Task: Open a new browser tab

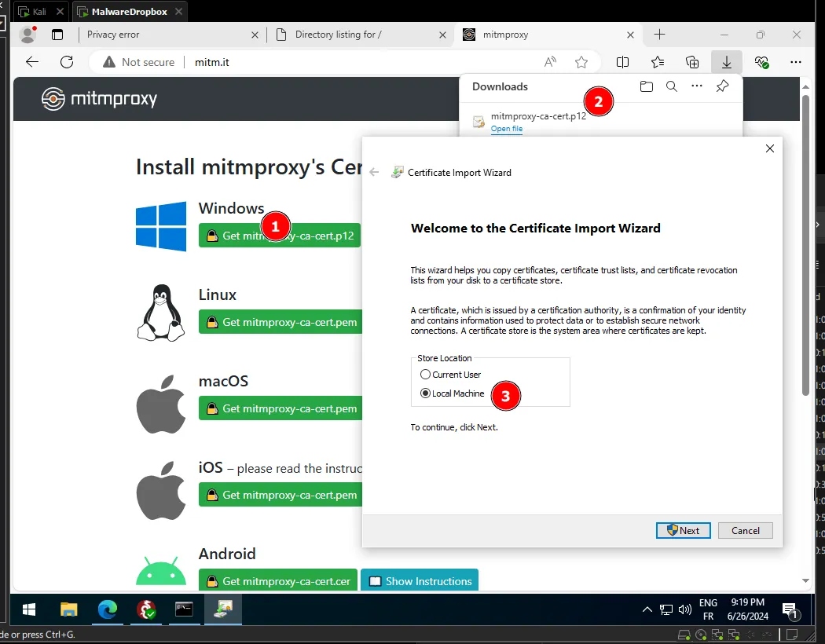Action: tap(659, 35)
